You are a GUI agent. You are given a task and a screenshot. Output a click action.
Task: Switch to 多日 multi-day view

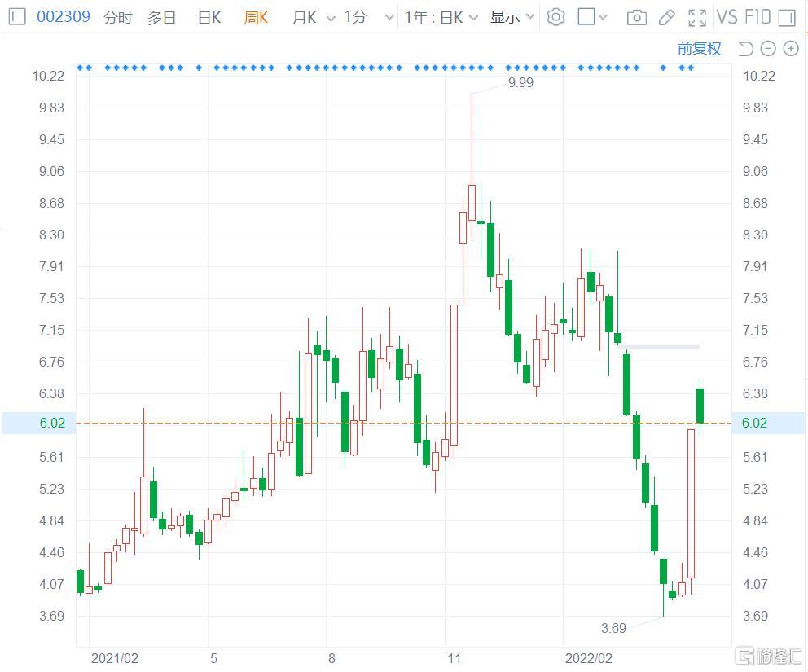pyautogui.click(x=161, y=17)
